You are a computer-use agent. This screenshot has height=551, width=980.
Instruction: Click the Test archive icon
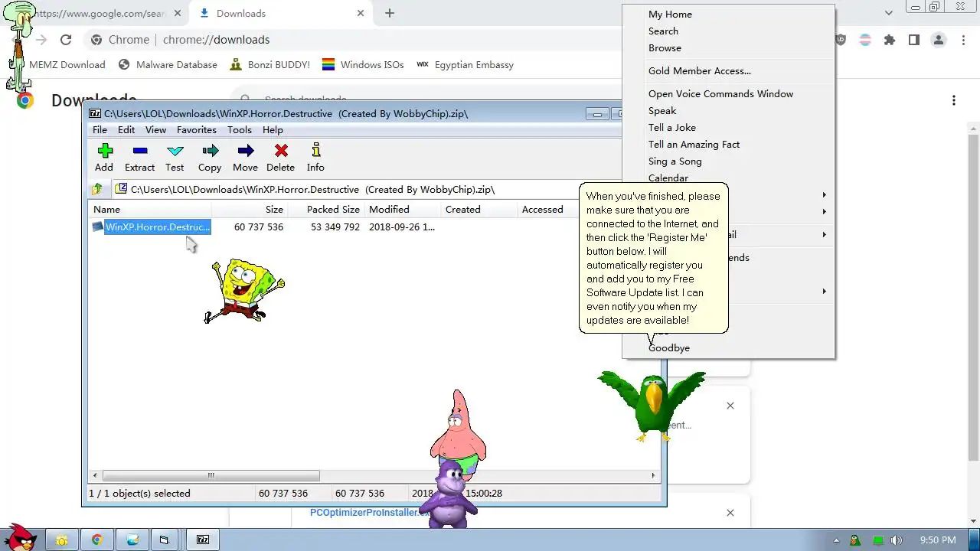point(175,158)
